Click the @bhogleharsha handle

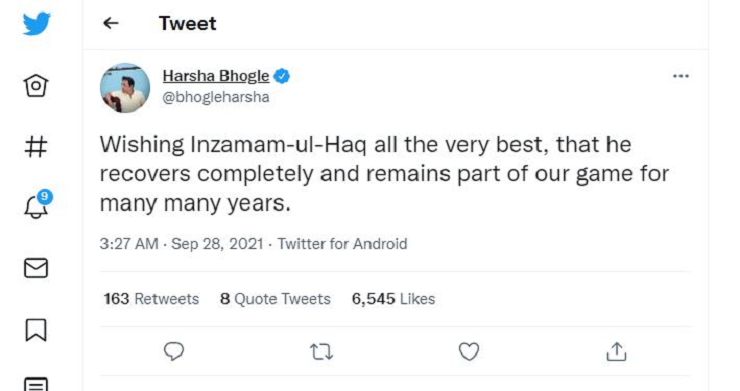216,97
